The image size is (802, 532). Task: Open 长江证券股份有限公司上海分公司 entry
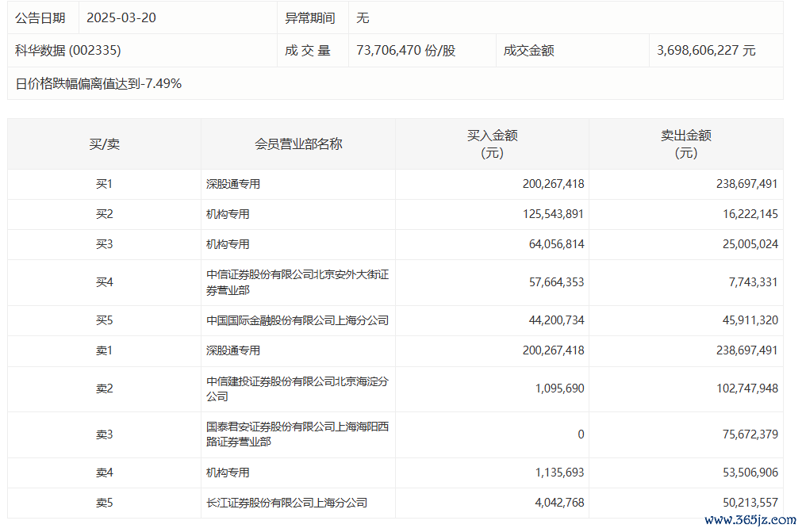click(x=287, y=503)
